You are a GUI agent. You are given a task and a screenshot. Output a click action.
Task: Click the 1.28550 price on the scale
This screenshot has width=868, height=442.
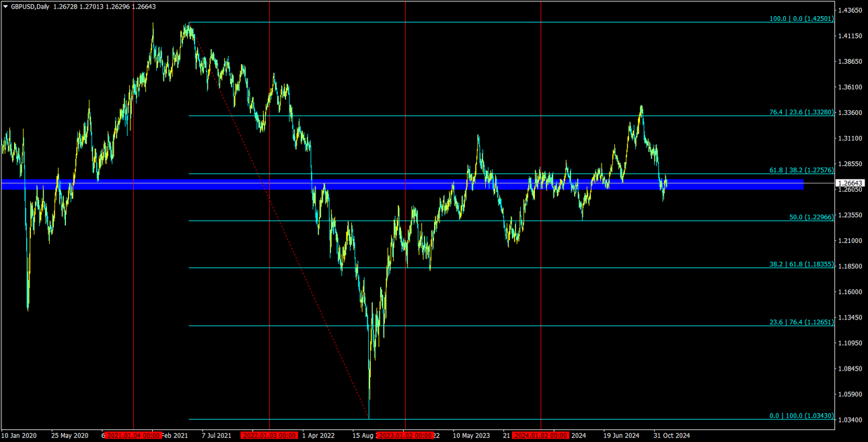(851, 163)
